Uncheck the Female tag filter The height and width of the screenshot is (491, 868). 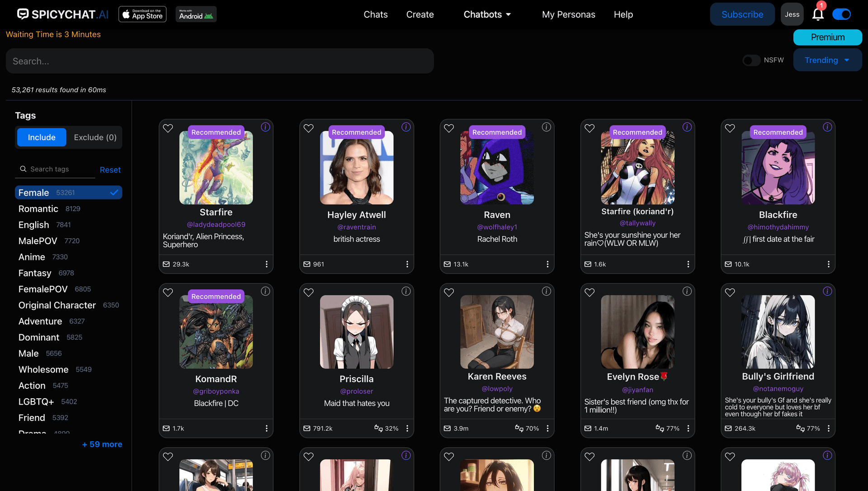click(68, 193)
